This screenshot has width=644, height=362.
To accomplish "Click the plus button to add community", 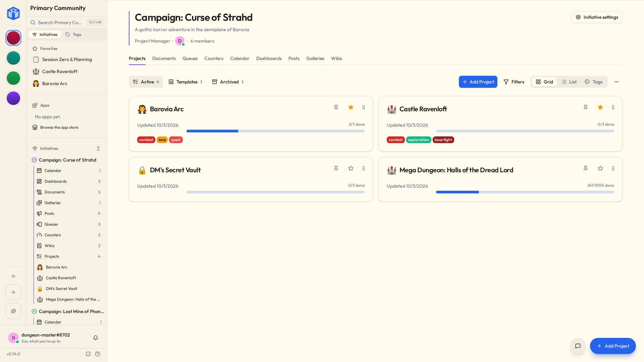I will 13,292.
